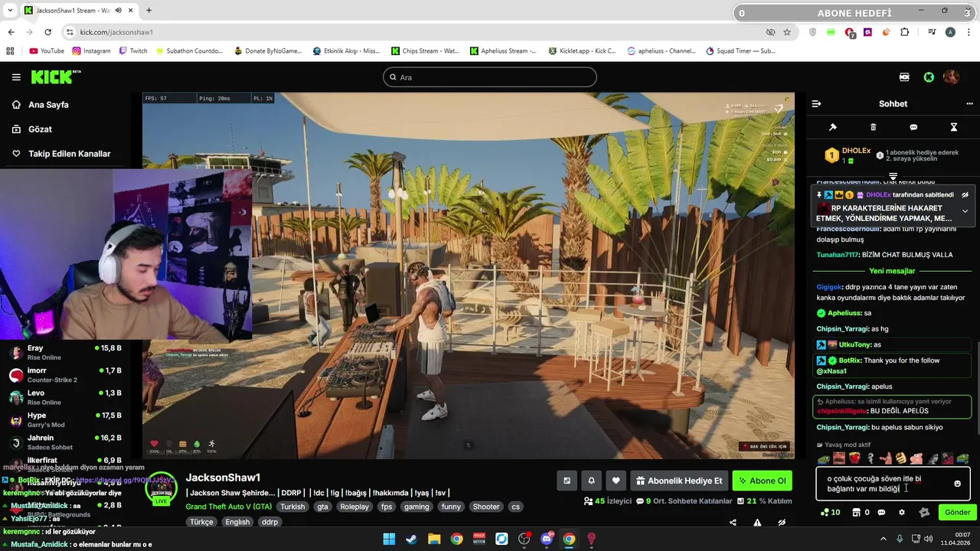The image size is (980, 551).
Task: Open the YouTube bookmark
Action: pos(47,51)
